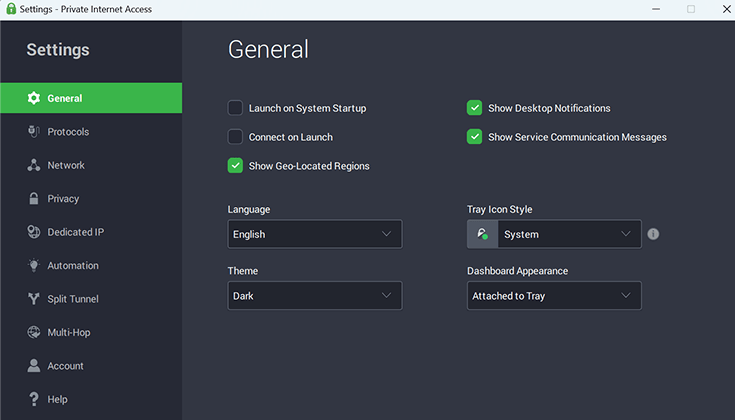The width and height of the screenshot is (735, 420).
Task: Click the Settings sidebar heading
Action: 58,50
